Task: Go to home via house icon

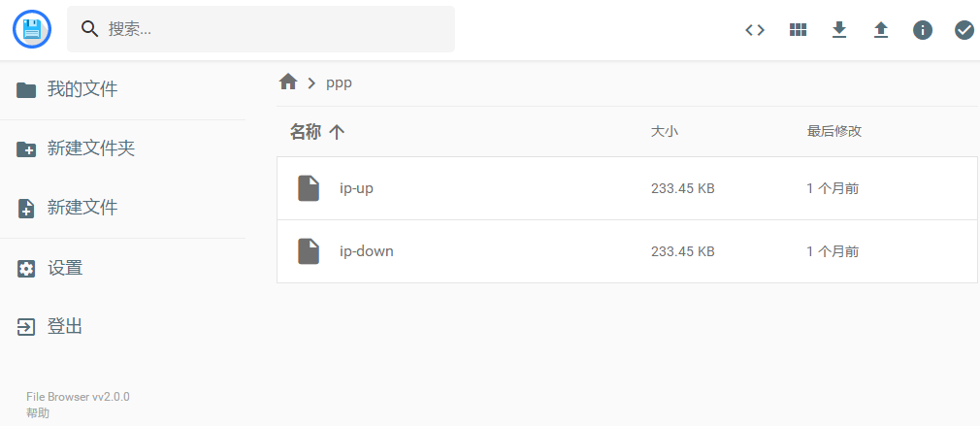Action: pyautogui.click(x=287, y=82)
